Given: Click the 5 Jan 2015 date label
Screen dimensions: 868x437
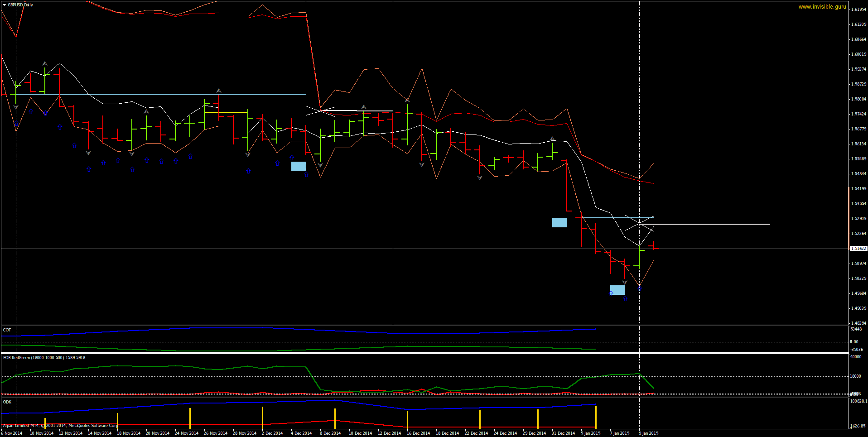Looking at the screenshot, I should click(591, 433).
